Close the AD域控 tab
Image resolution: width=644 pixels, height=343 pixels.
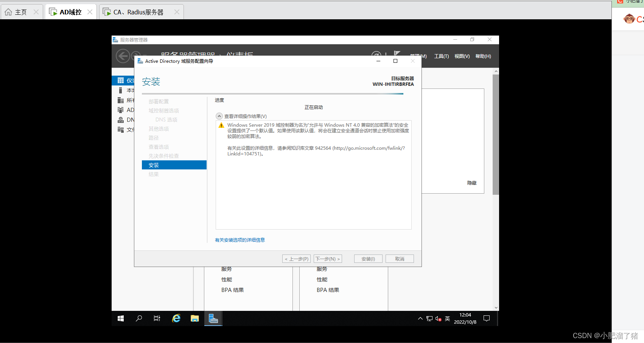tap(90, 12)
